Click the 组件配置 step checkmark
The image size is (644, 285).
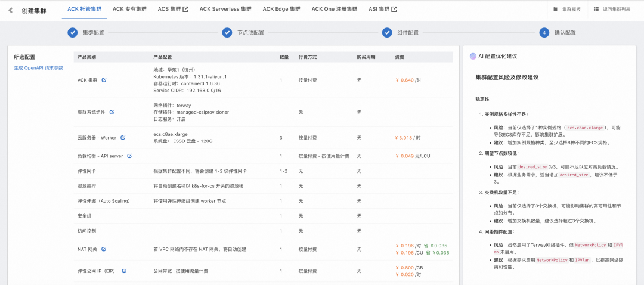pos(387,32)
